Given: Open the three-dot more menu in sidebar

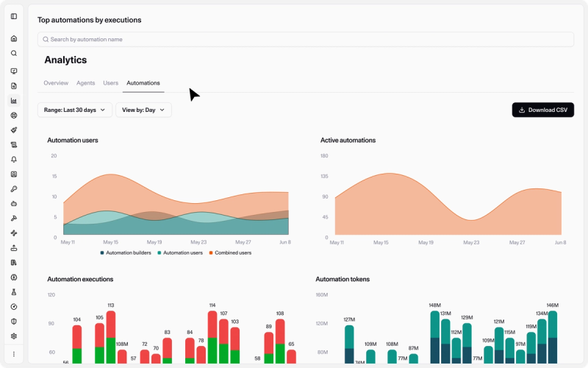Looking at the screenshot, I should pyautogui.click(x=14, y=354).
